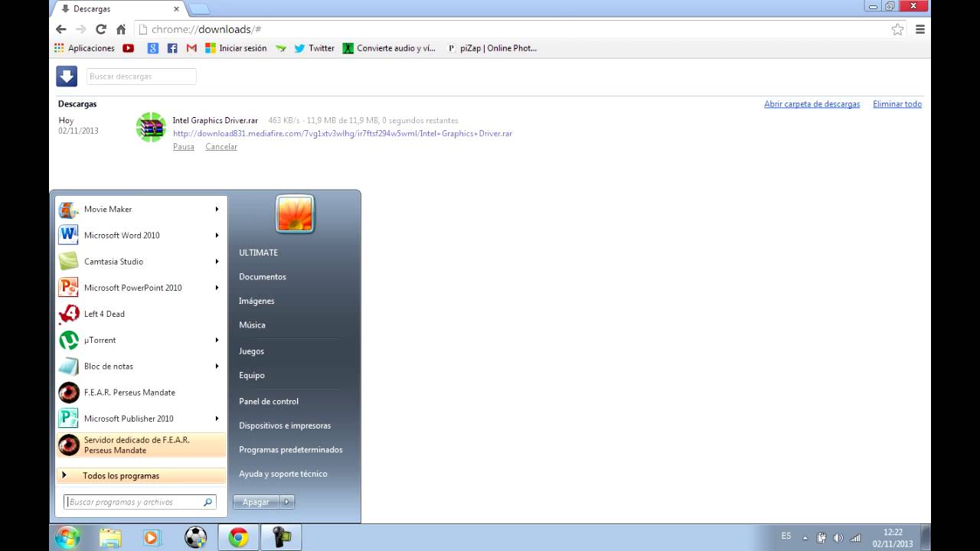This screenshot has width=980, height=551.
Task: Expand the PowerPoint 2010 jump list arrow
Action: [217, 288]
